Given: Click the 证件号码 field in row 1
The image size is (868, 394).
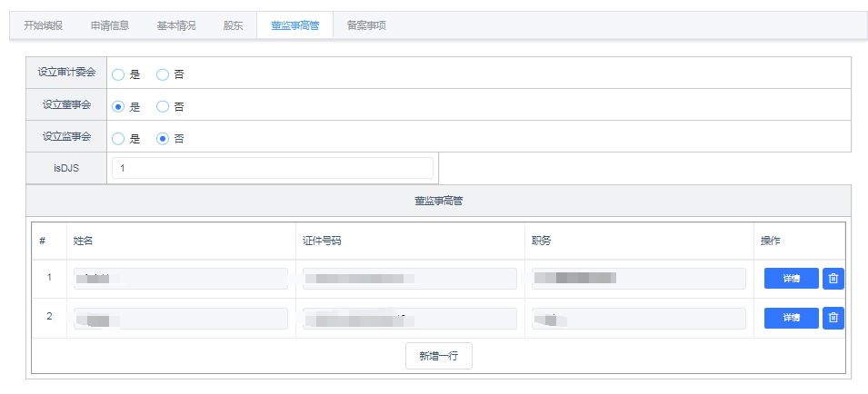Looking at the screenshot, I should (410, 279).
